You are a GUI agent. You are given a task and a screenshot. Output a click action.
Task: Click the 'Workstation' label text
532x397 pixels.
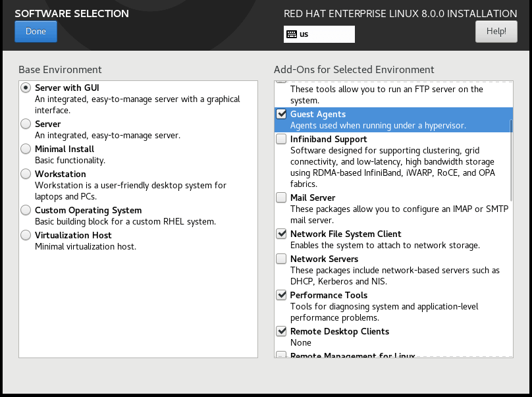click(x=61, y=174)
